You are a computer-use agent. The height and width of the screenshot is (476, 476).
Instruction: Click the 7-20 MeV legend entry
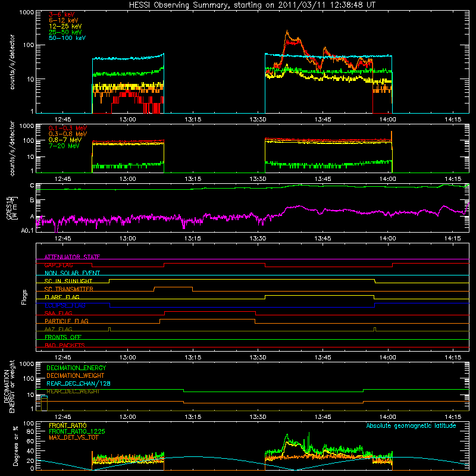pyautogui.click(x=64, y=146)
